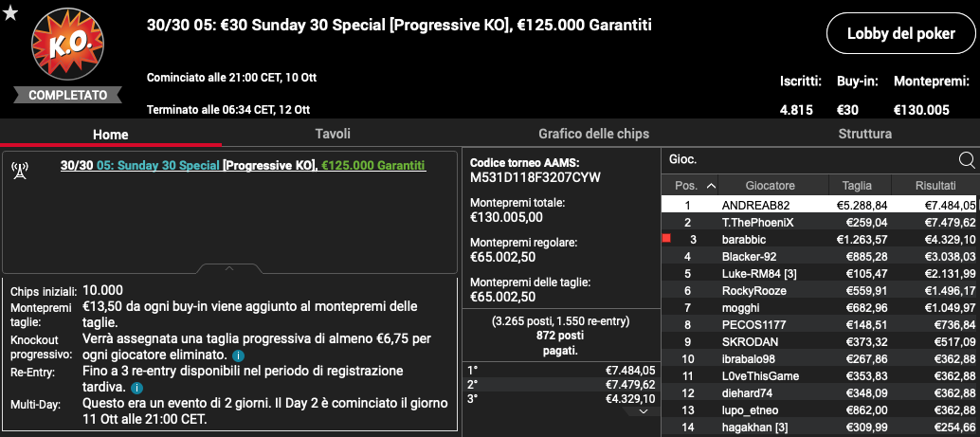Switch to the Tavoli tab
Image resolution: width=980 pixels, height=437 pixels.
pyautogui.click(x=333, y=134)
